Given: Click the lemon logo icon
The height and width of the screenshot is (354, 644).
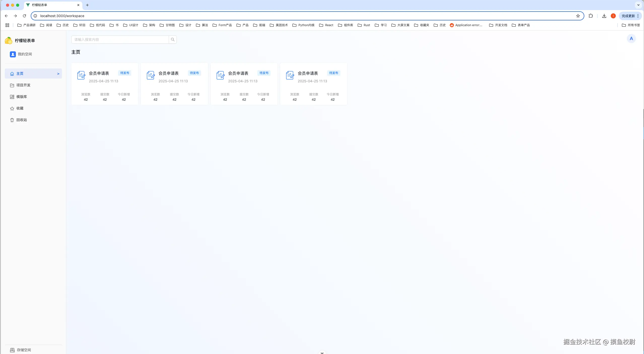Looking at the screenshot, I should pyautogui.click(x=9, y=41).
